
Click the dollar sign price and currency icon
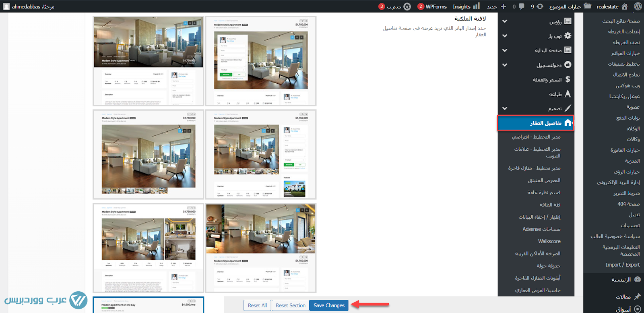[x=568, y=79]
